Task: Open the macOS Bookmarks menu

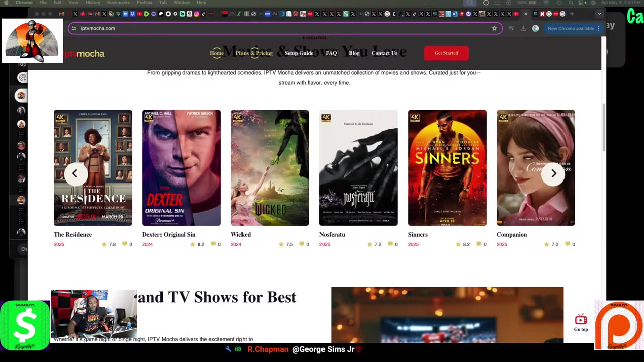Action: pyautogui.click(x=118, y=3)
